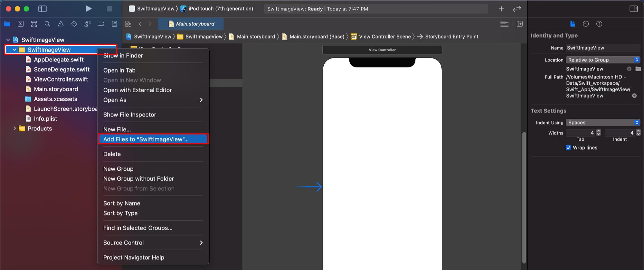Choose Open with External Editor
The image size is (644, 270).
pos(153,90)
